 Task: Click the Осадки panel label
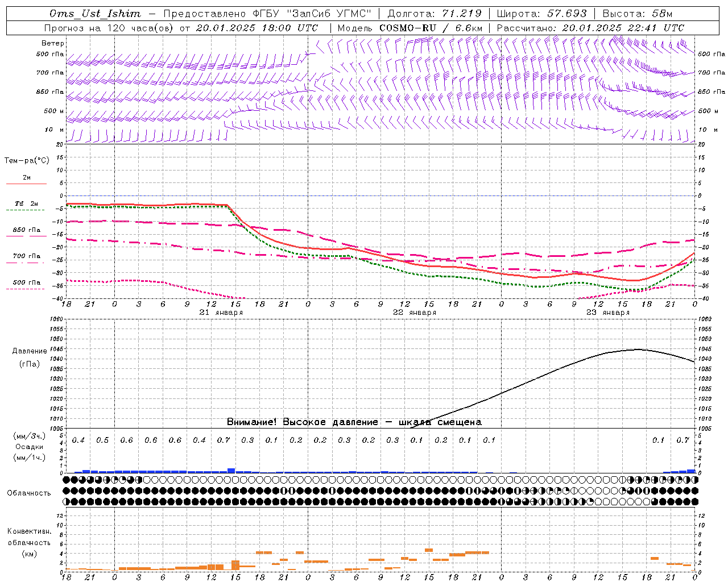30,447
